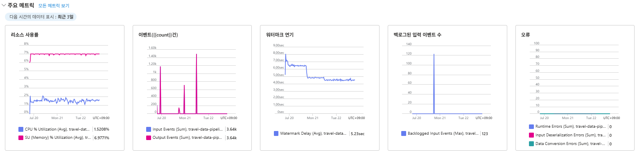Open the 리소스 사용률 chart title
Viewport: 644px width, 154px height.
pos(25,35)
